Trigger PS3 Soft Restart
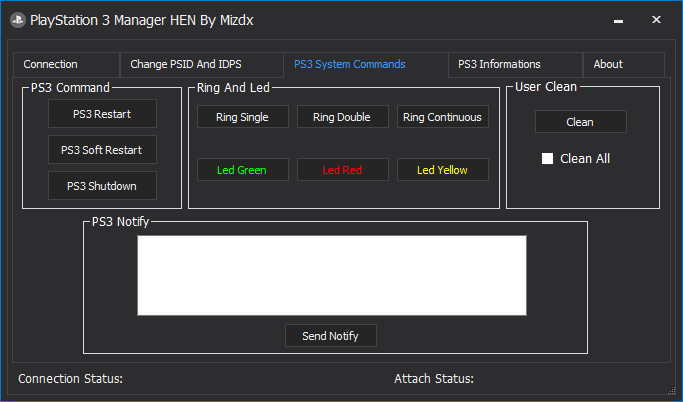This screenshot has height=402, width=683. 102,150
